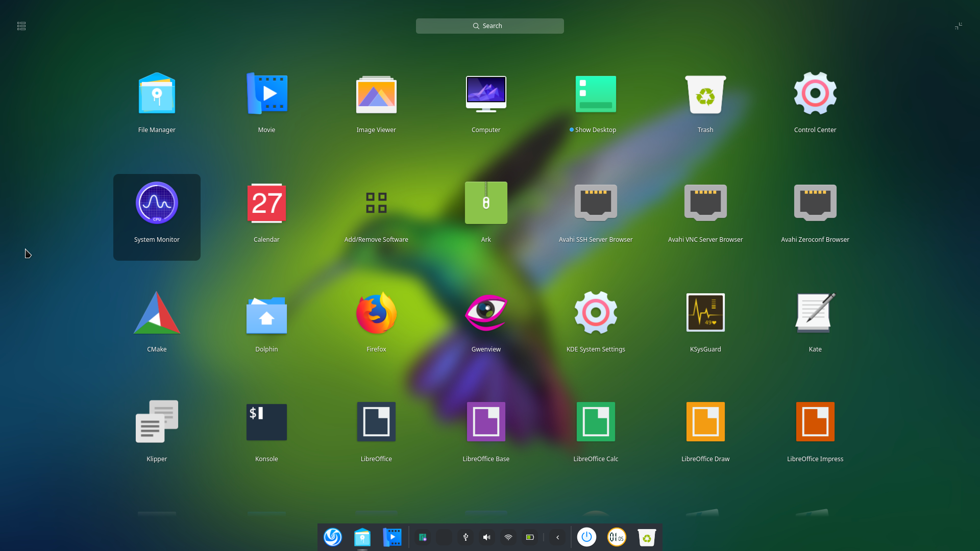
Task: Exit fullscreen launcher mode via top-right icon
Action: click(x=959, y=26)
